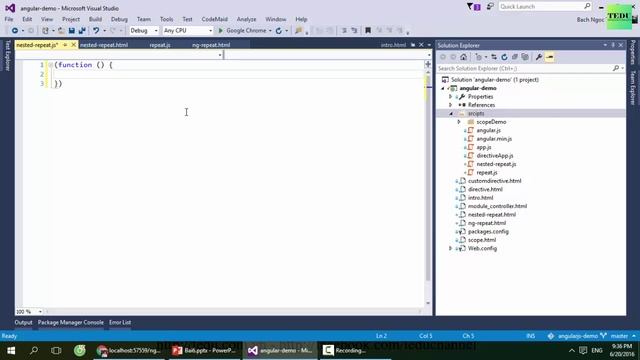The image size is (640, 360).
Task: Click the Save icon in toolbar
Action: 71,31
